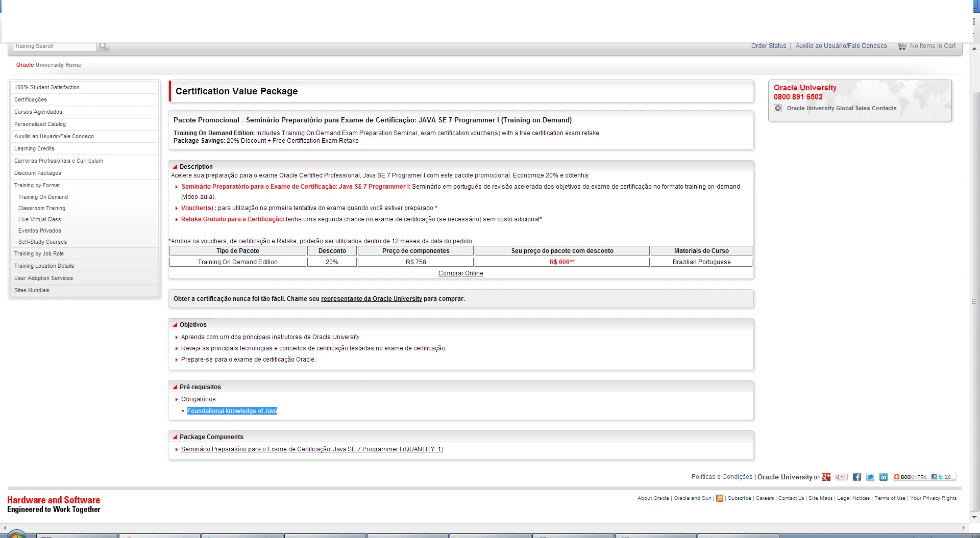
Task: Select Personalized Catalog in the sidebar
Action: [40, 124]
